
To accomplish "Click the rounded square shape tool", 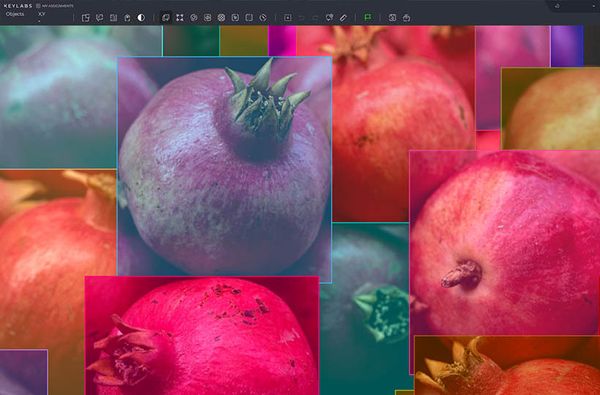I will click(249, 18).
